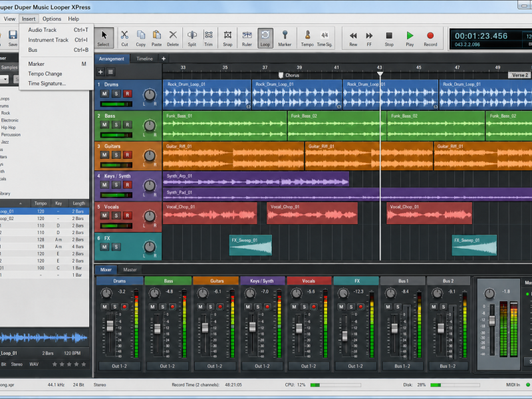532x399 pixels.
Task: Fast forward with the FF button
Action: 369,39
